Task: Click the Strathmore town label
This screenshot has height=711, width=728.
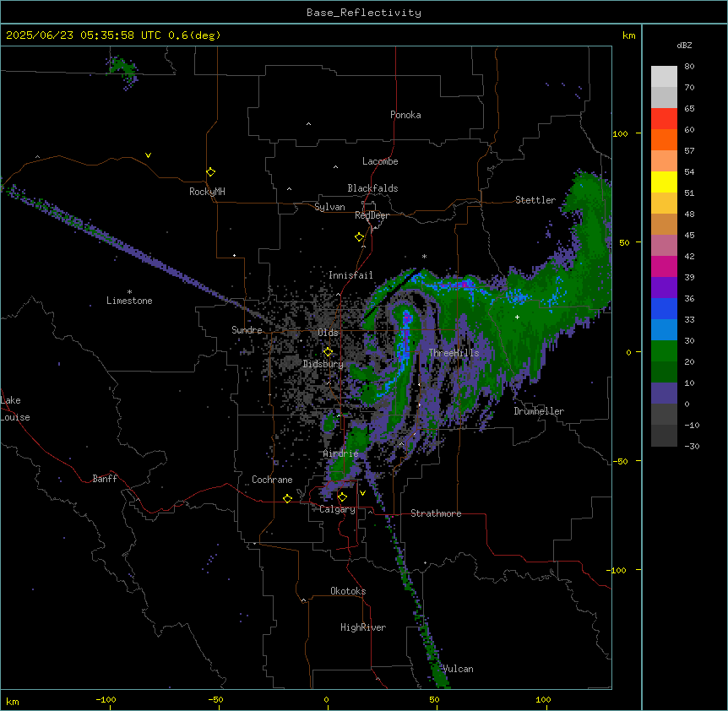Action: coord(436,513)
